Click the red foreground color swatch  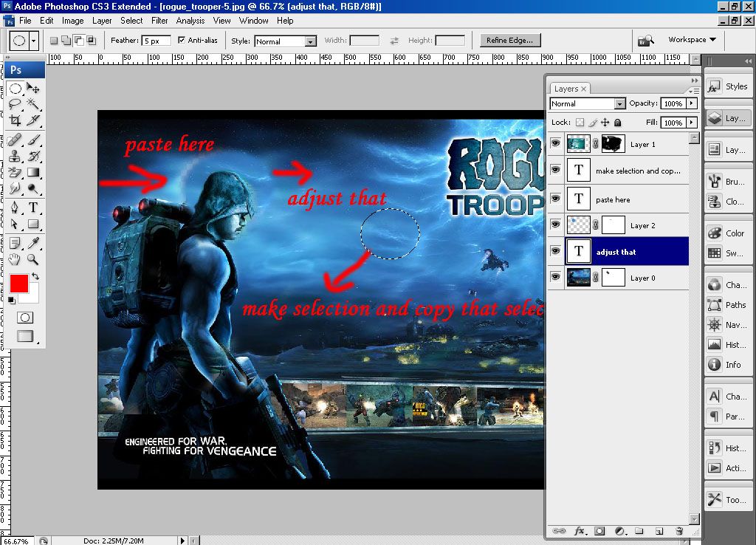(x=18, y=283)
